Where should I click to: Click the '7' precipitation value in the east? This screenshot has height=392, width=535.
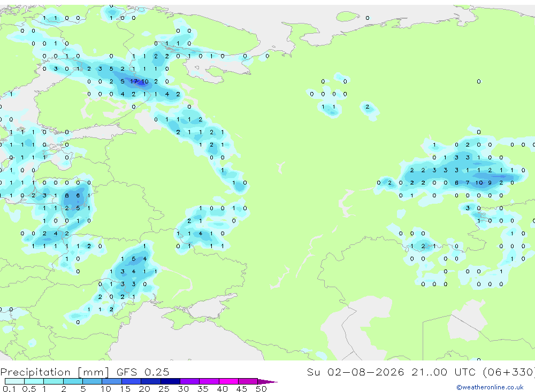[468, 183]
